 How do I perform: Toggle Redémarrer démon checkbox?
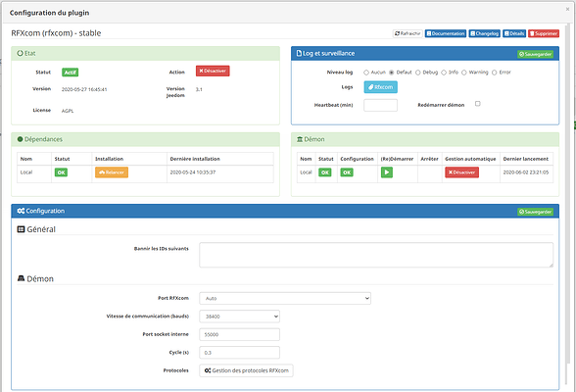point(478,104)
